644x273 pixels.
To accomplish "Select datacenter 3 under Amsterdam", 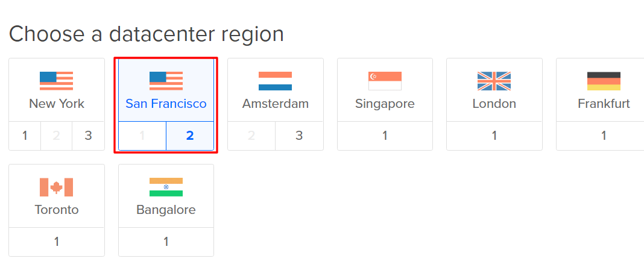I will click(x=299, y=136).
